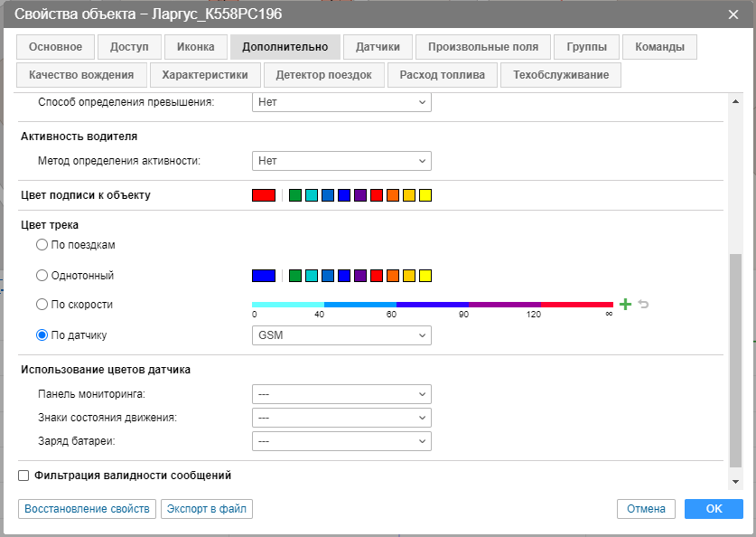756x537 pixels.
Task: Enable 'Фильтрация валидности сообщений' checkbox
Action: coord(24,475)
